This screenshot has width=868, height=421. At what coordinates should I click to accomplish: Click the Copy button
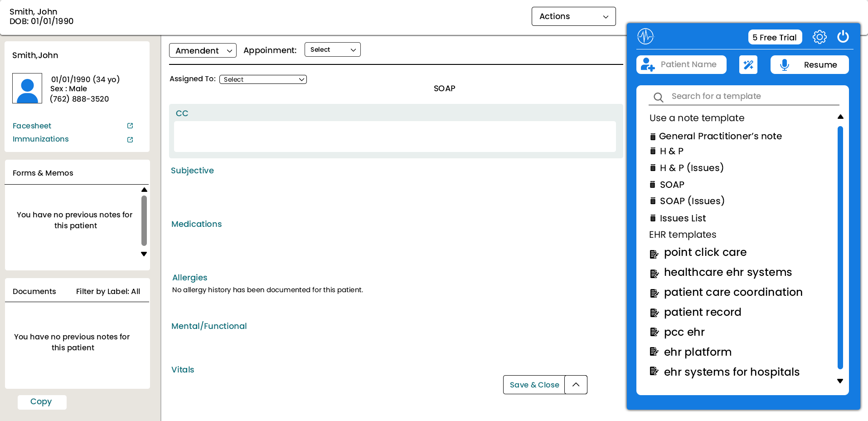(x=42, y=401)
